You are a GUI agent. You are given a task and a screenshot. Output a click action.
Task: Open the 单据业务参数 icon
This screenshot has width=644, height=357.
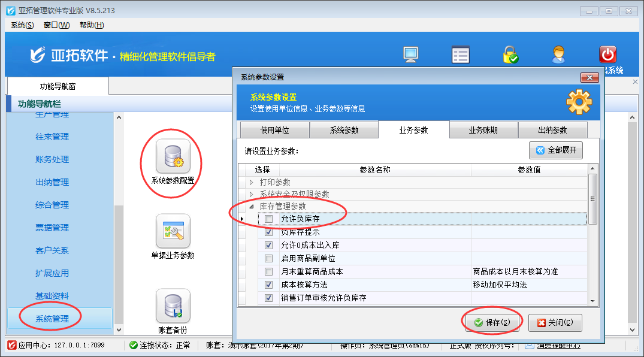(x=173, y=231)
